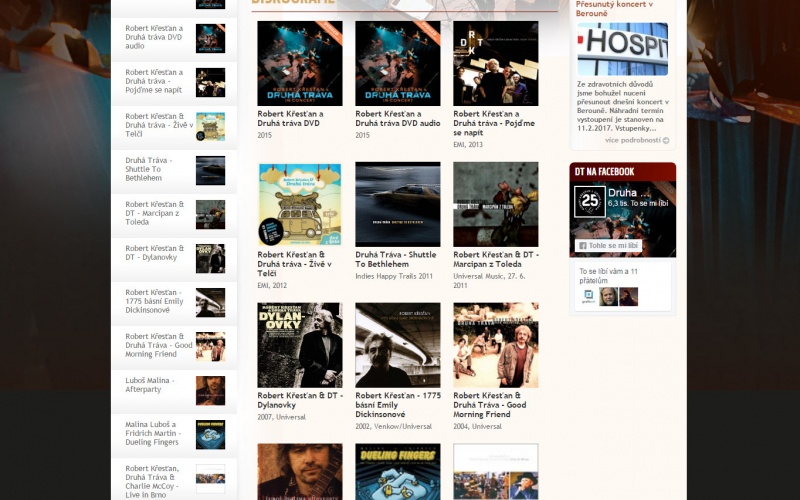Click sidebar thumbnail next to Pojďme se napít
This screenshot has height=500, width=800.
(210, 82)
